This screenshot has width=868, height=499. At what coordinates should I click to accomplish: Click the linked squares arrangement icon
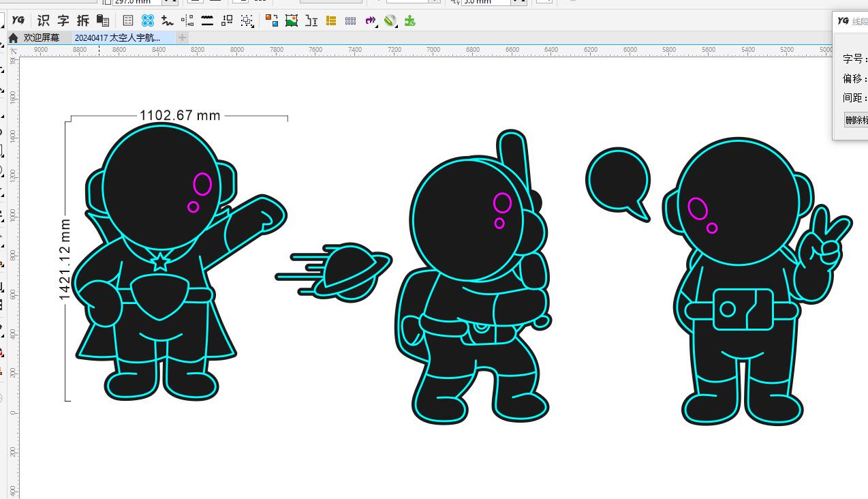(x=227, y=21)
